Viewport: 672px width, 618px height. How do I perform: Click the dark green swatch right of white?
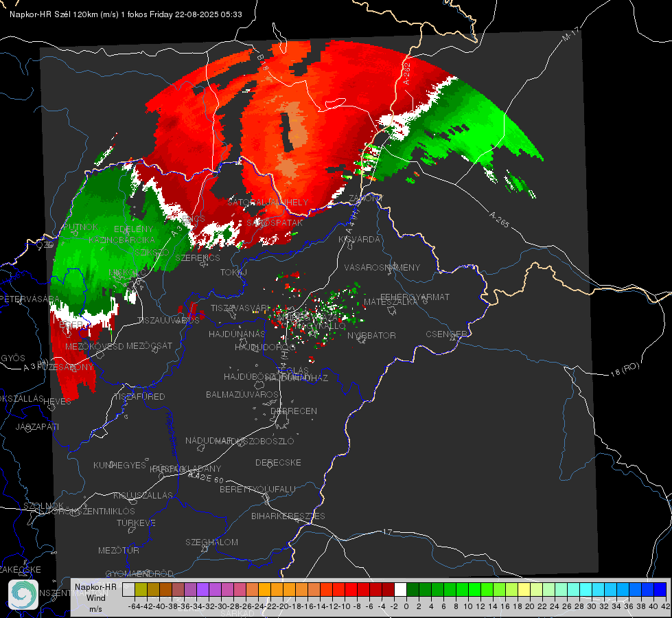pos(413,589)
